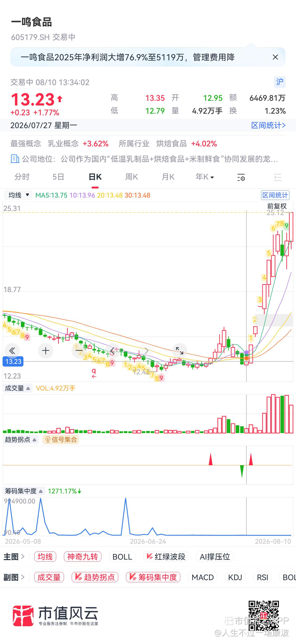Open the indented list layout icon
The width and height of the screenshot is (296, 644).
(277, 177)
